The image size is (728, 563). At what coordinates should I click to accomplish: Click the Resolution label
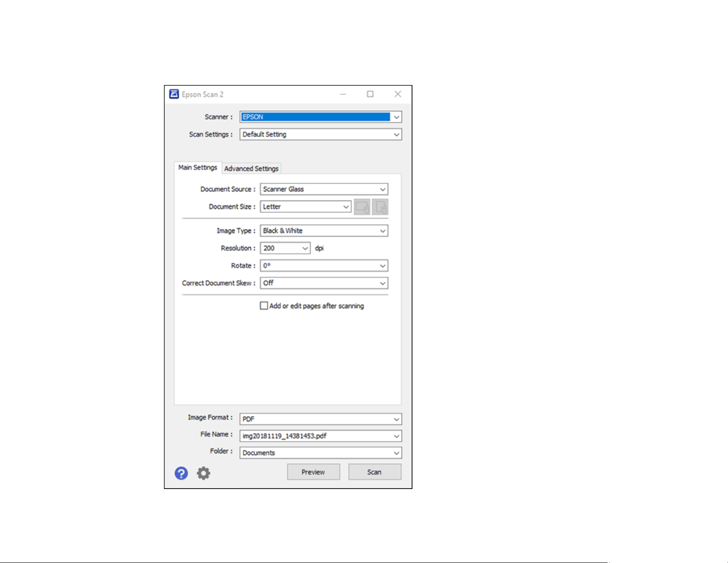click(238, 248)
